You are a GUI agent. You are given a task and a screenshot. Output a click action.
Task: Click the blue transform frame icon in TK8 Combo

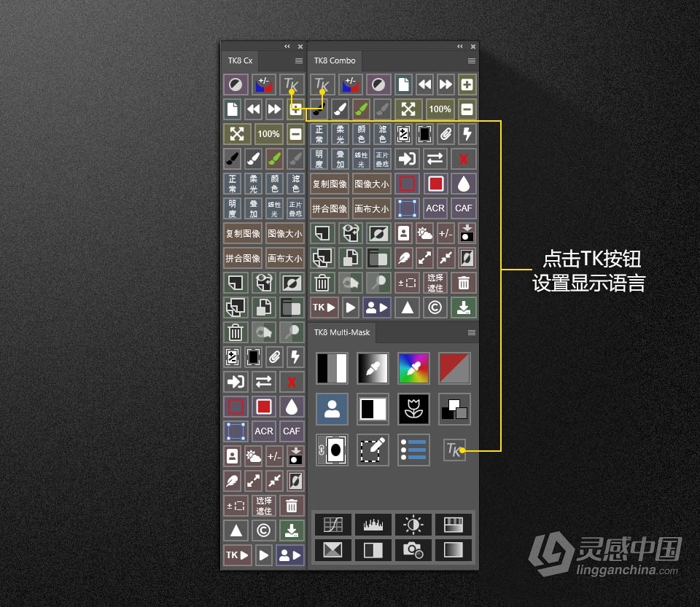tap(407, 208)
